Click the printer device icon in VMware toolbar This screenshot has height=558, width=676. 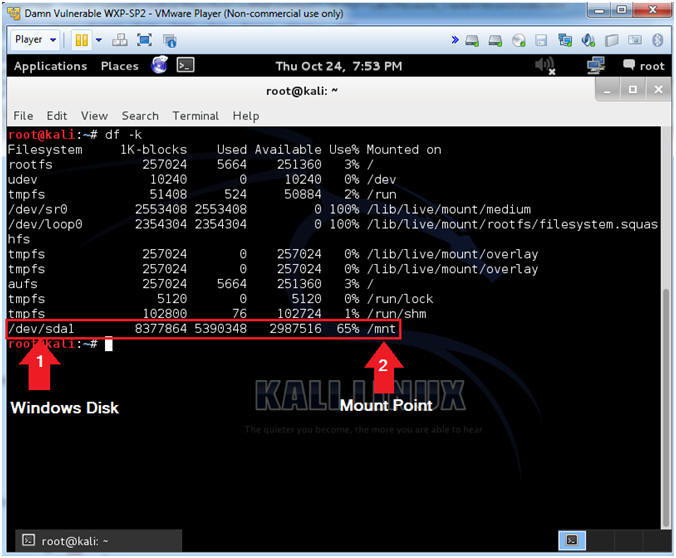pyautogui.click(x=611, y=41)
